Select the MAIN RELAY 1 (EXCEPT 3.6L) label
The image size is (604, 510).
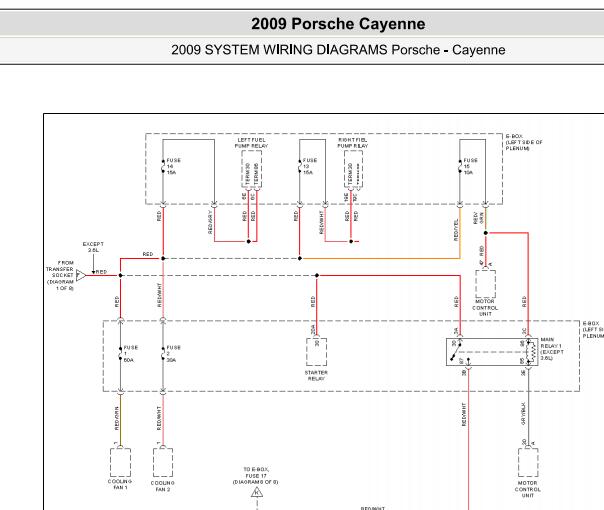tap(552, 349)
